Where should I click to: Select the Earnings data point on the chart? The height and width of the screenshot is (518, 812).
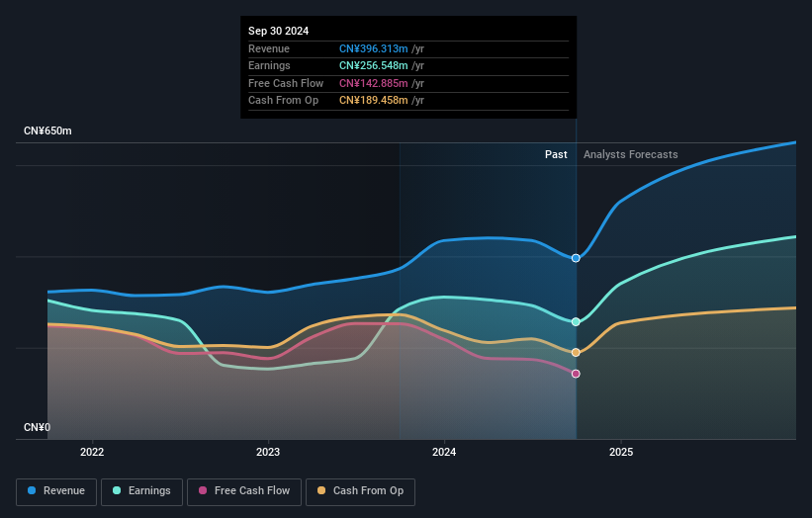(576, 322)
